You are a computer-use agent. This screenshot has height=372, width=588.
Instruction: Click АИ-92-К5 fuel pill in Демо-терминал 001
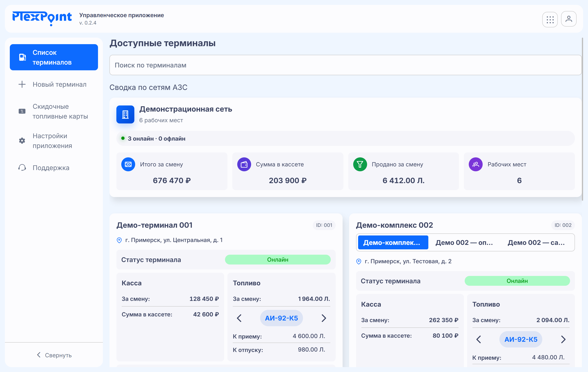point(281,318)
